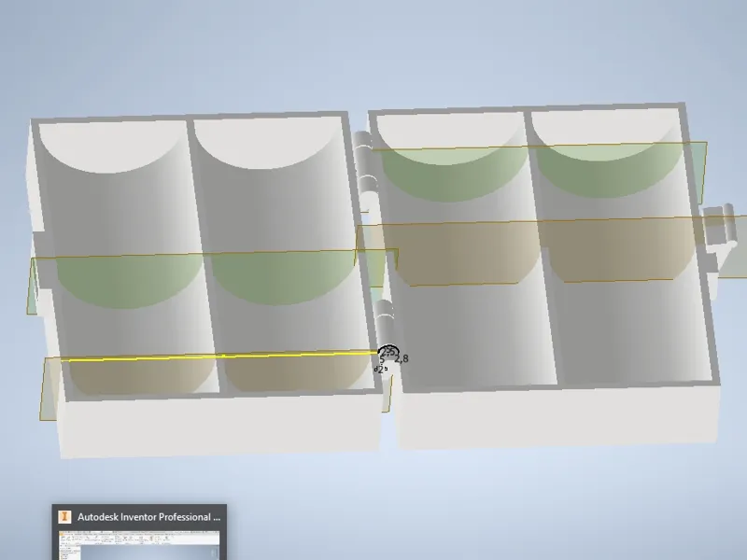Screen dimensions: 747x560
Task: Click the d2 parameter label near hinge
Action: coord(380,369)
